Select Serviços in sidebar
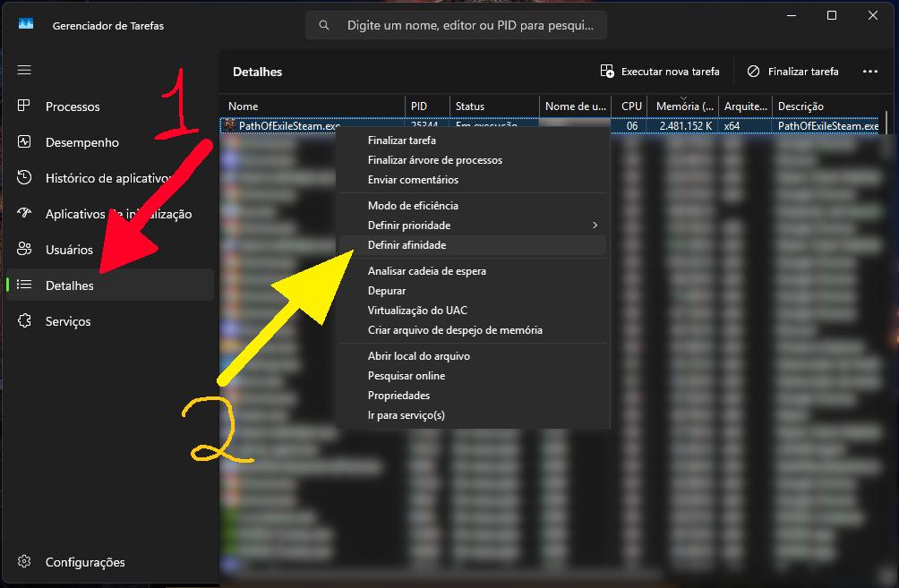This screenshot has height=588, width=899. pos(110,321)
